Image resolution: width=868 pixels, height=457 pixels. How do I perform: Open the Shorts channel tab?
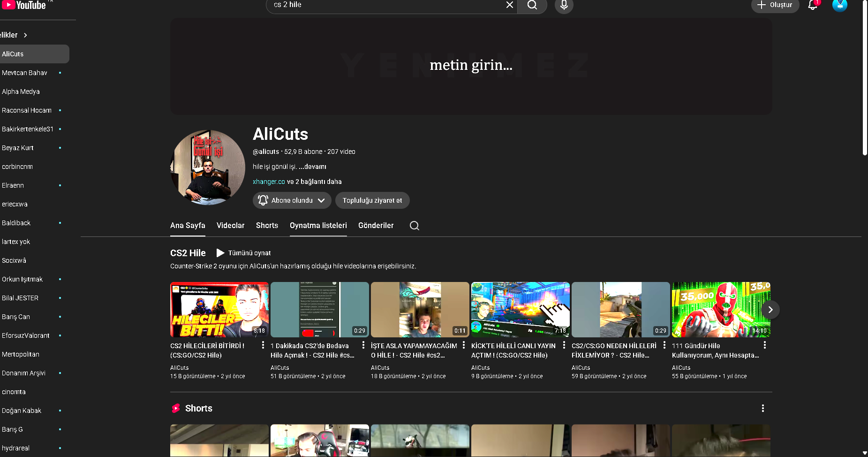(267, 226)
